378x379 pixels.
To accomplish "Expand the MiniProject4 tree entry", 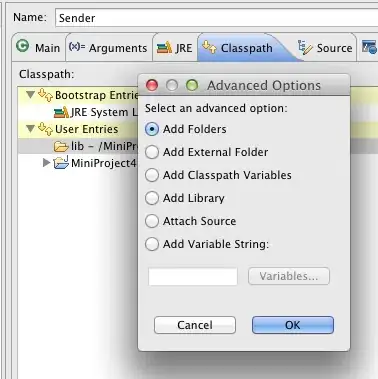I will (x=47, y=163).
